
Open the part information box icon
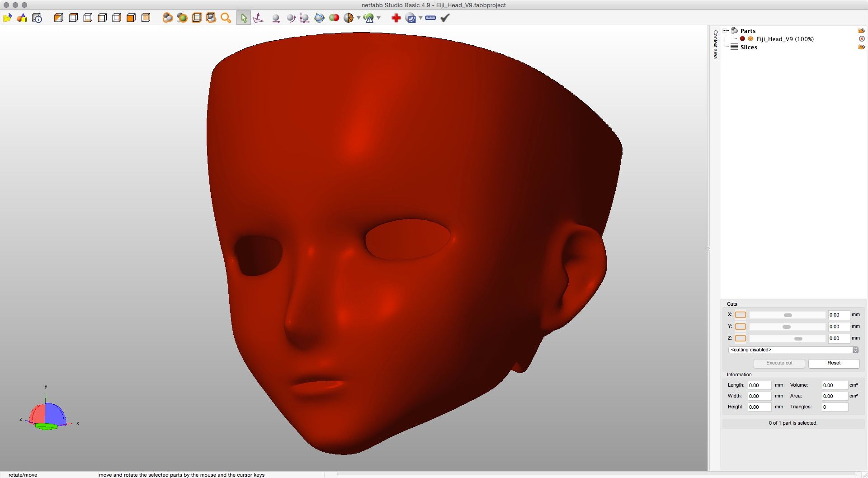37,18
